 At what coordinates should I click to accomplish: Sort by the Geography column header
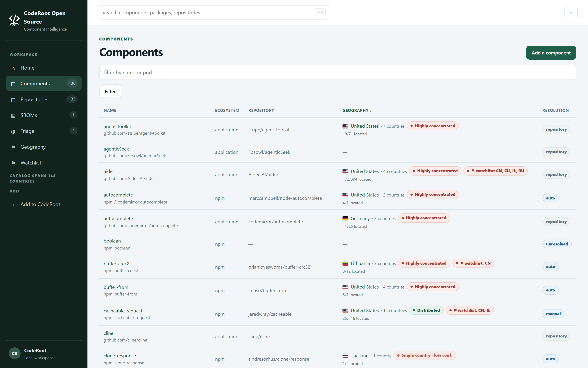tap(357, 111)
